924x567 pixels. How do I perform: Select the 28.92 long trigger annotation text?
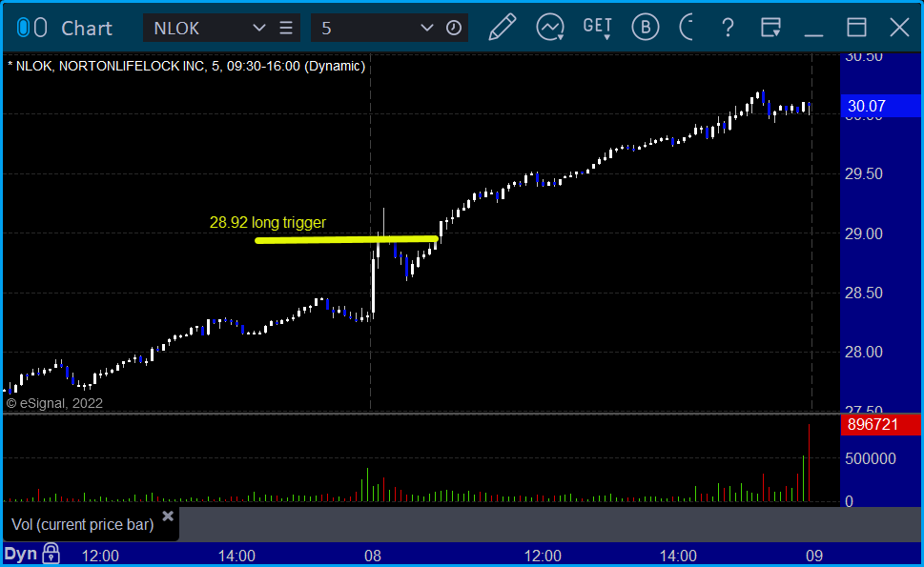point(268,223)
